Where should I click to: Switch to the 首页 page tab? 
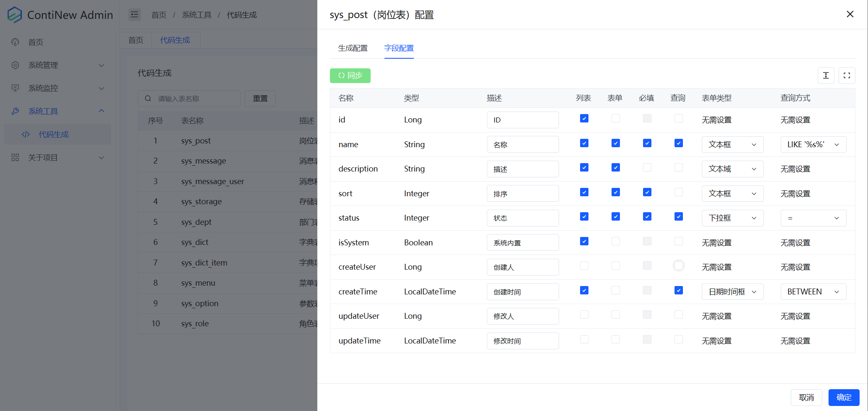click(136, 40)
